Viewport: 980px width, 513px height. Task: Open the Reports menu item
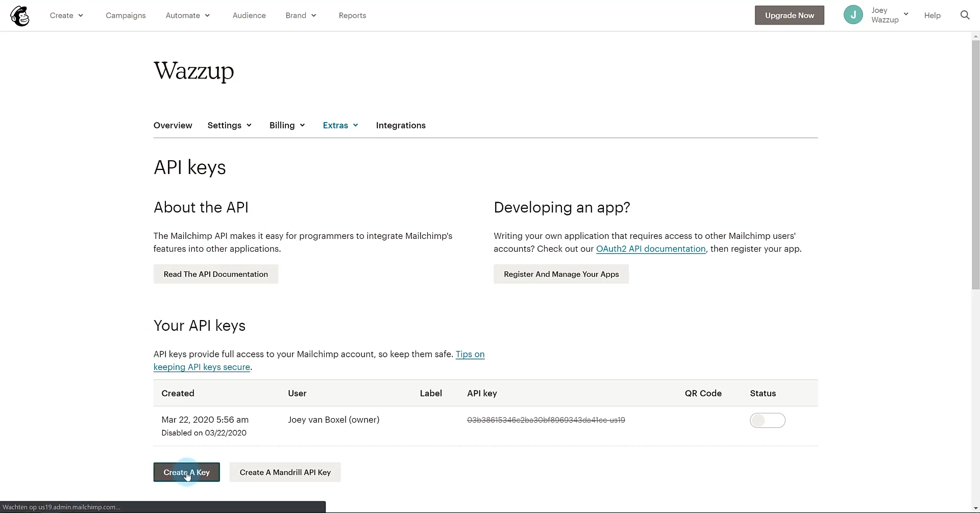(x=352, y=16)
